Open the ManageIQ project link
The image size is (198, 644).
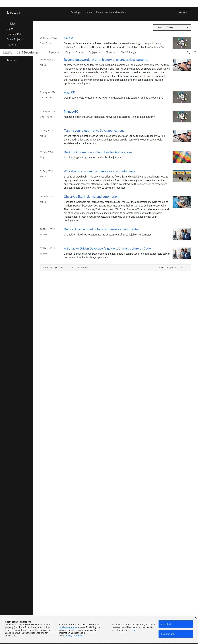point(71,111)
